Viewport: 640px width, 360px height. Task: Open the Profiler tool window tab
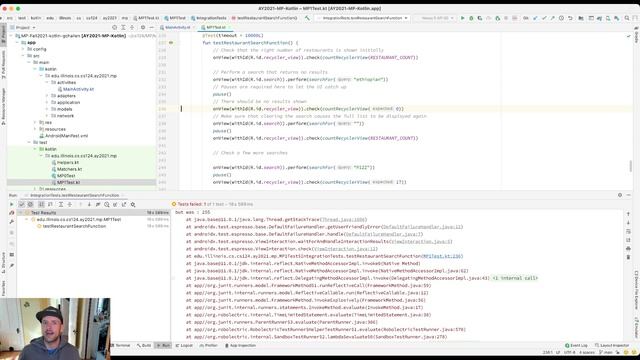[209, 345]
